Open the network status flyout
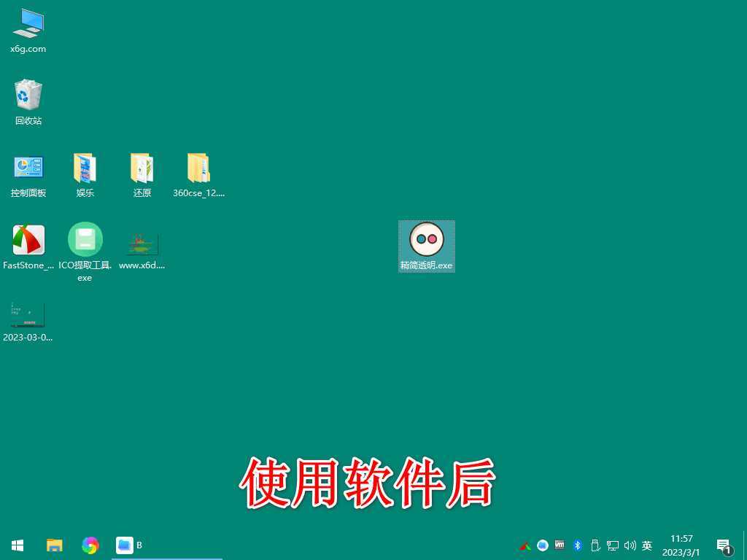Viewport: 747px width, 560px height. [613, 545]
